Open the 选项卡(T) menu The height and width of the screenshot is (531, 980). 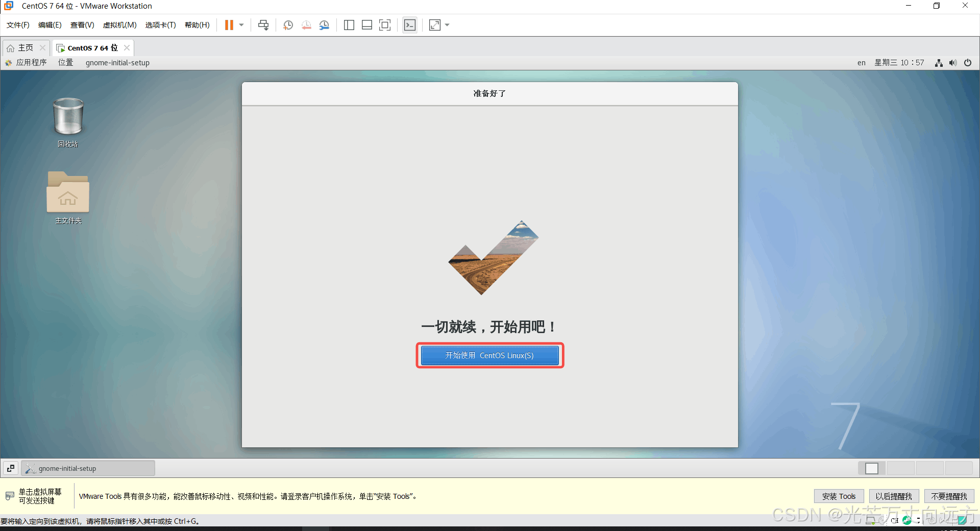click(160, 25)
